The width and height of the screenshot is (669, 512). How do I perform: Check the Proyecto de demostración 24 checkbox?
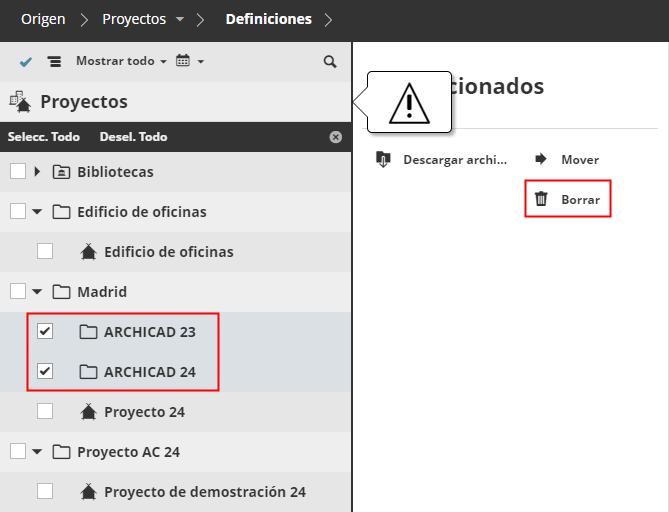(x=45, y=492)
